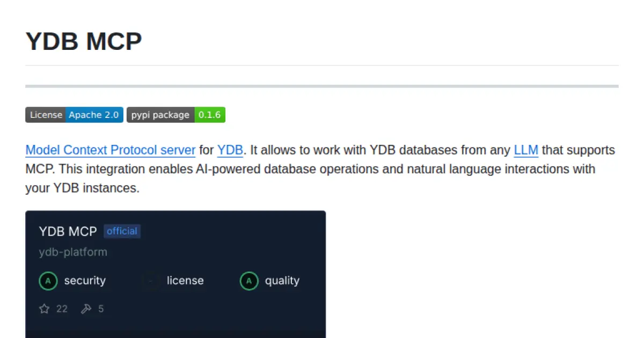Click the hammer tools icon
Screen dimensions: 644x338
coord(86,308)
